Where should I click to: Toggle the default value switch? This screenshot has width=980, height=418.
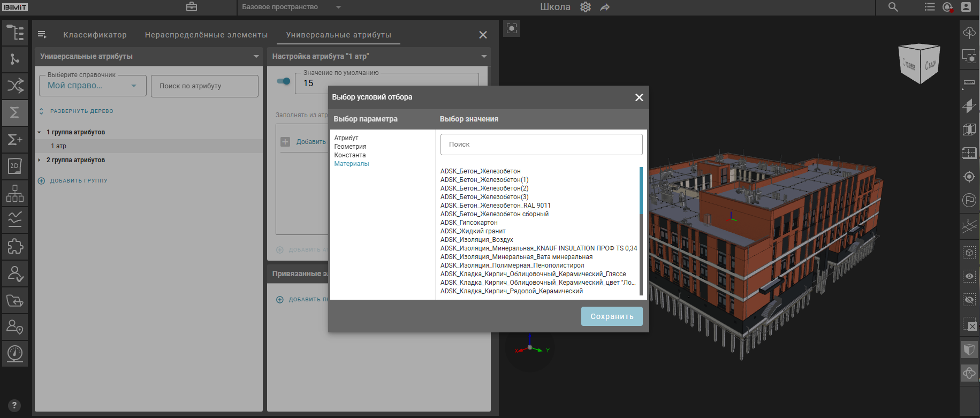pos(283,81)
